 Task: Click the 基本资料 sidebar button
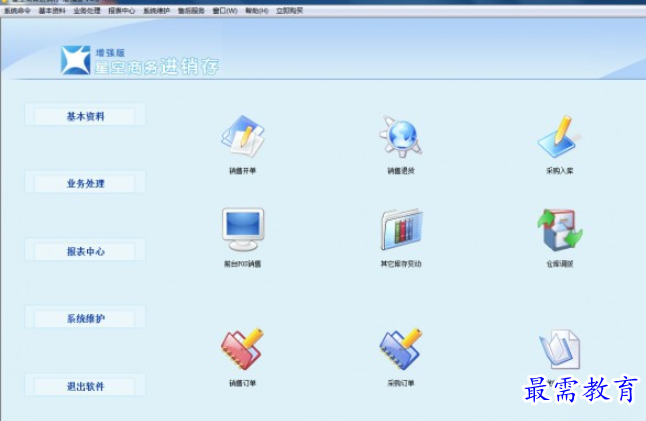pos(85,116)
